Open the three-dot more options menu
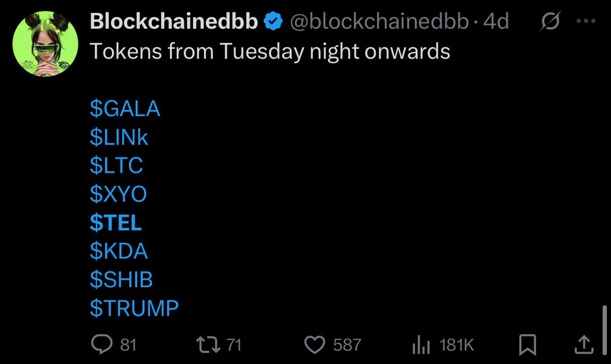 586,21
